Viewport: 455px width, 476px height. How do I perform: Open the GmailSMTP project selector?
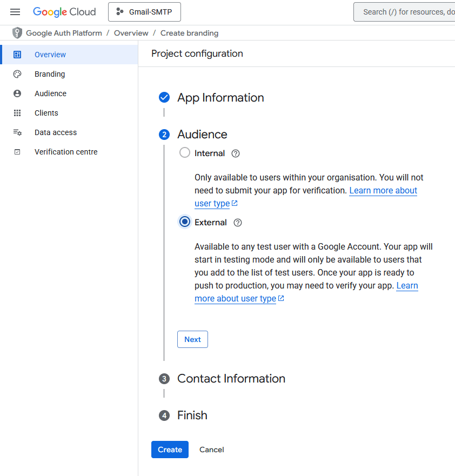144,11
